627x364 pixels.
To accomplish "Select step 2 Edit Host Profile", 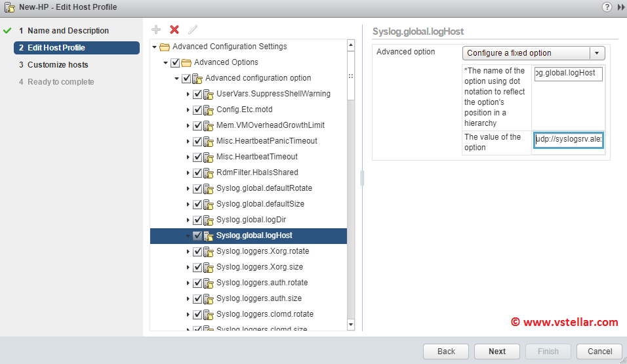I will [x=76, y=48].
